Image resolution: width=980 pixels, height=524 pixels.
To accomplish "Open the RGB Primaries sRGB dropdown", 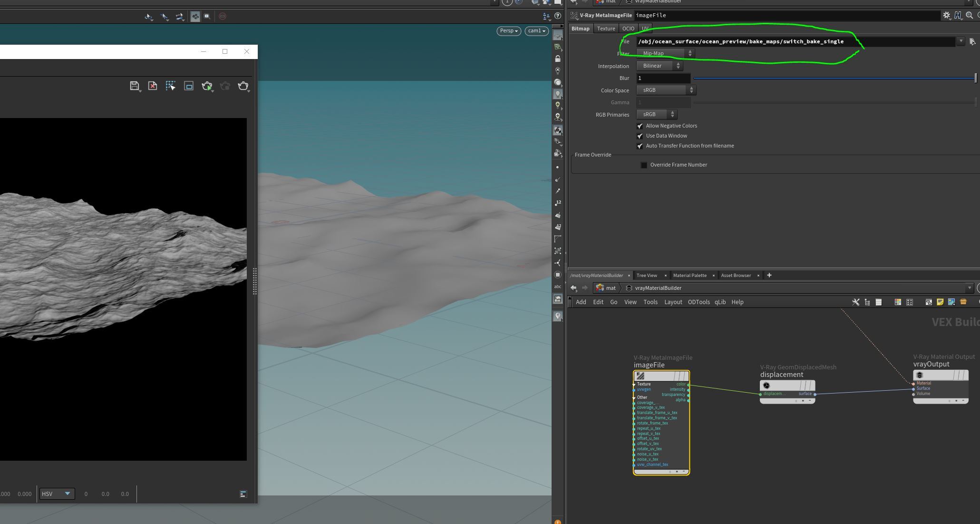I will pos(657,114).
